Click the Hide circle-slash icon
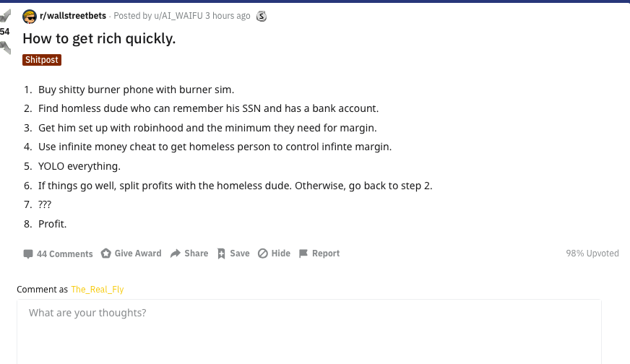 pos(263,253)
